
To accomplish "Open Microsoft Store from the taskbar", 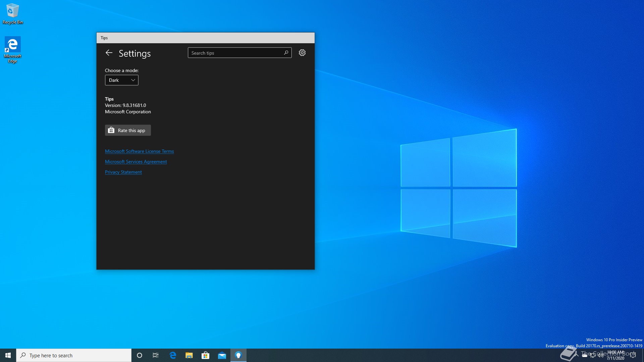I will (x=206, y=355).
